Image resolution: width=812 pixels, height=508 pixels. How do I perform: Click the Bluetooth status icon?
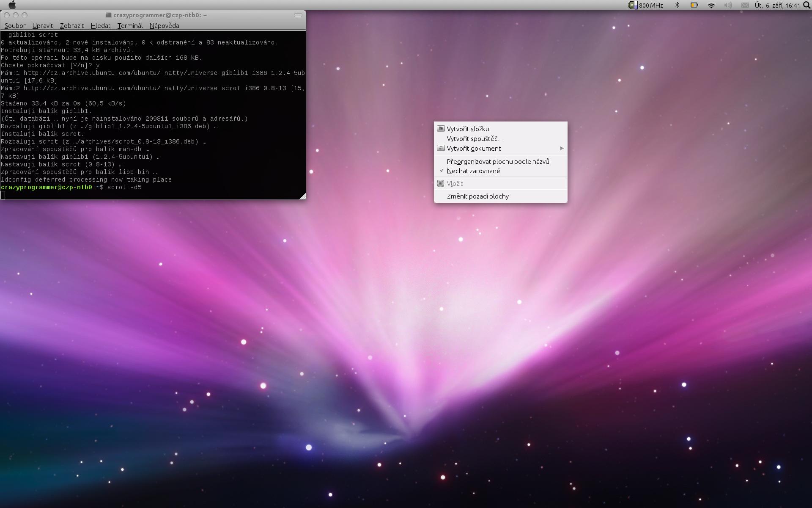[x=677, y=5]
